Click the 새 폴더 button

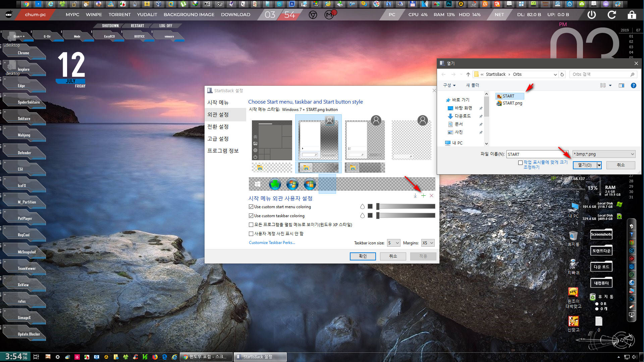tap(472, 85)
